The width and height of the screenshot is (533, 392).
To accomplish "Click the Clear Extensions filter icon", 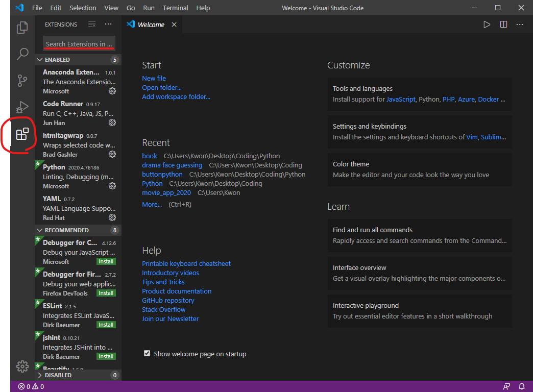I will click(92, 24).
